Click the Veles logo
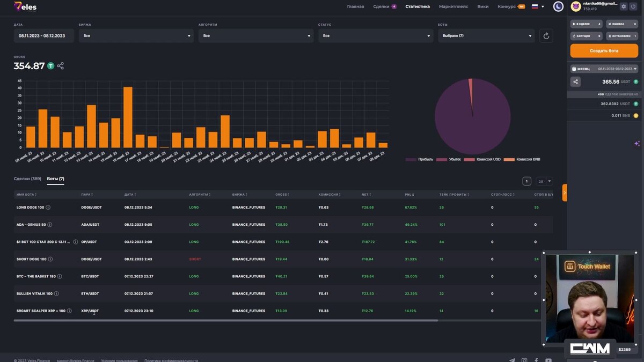644x362 pixels. click(25, 6)
